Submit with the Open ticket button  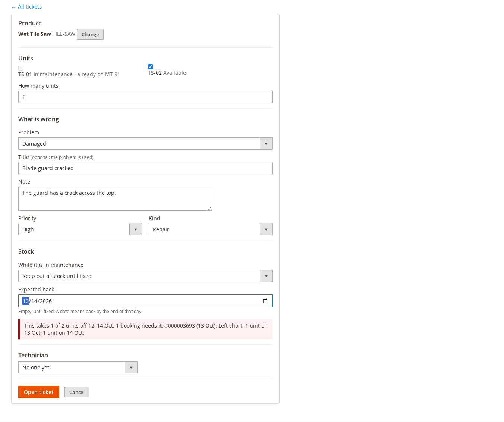point(39,392)
